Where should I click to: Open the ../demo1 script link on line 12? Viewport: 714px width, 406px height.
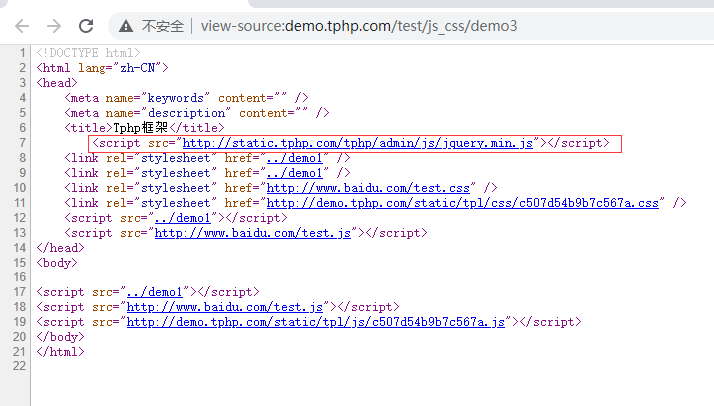pyautogui.click(x=183, y=218)
